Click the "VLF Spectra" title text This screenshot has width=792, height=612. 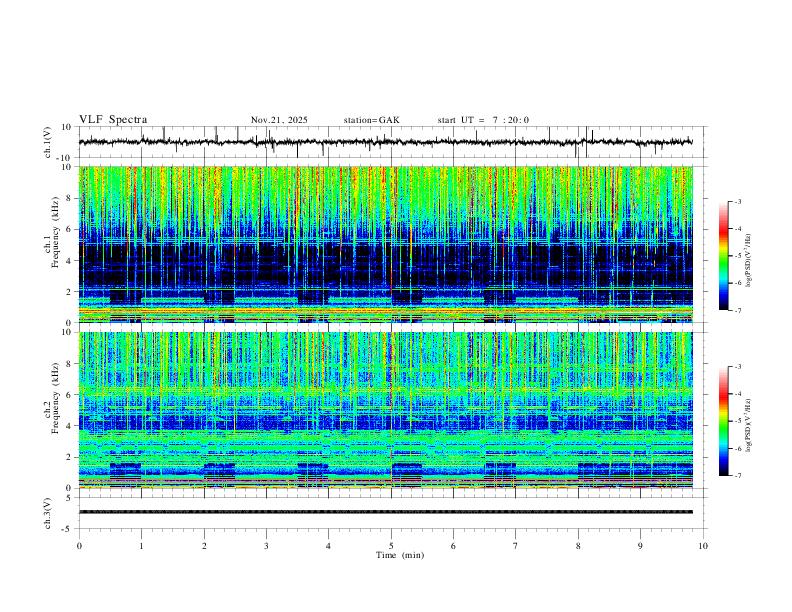pyautogui.click(x=113, y=120)
